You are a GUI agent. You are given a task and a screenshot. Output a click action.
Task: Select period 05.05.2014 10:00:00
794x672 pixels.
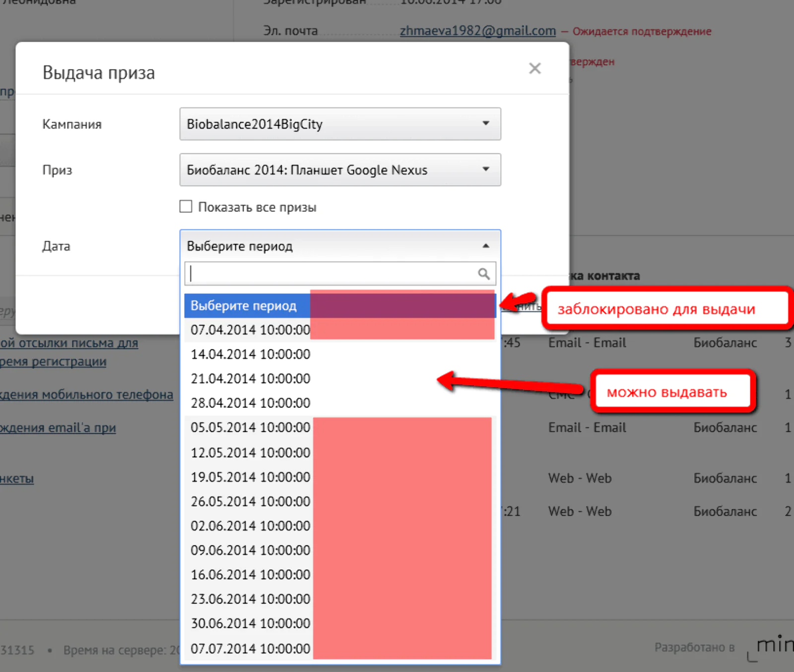click(x=340, y=427)
